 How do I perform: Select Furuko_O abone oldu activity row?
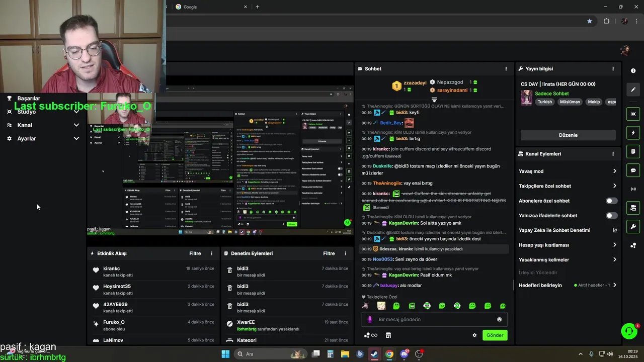pyautogui.click(x=153, y=325)
